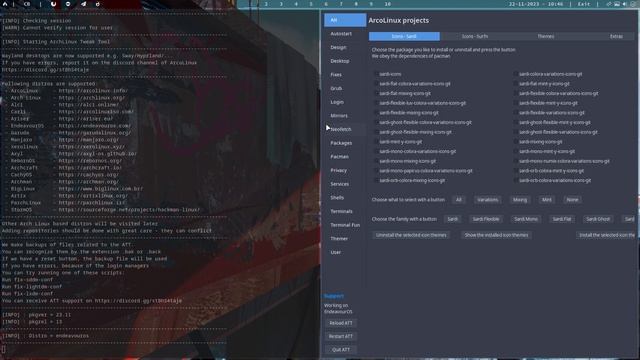Open the Themes tab next to Icons - Surfn
The height and width of the screenshot is (360, 640).
(545, 36)
